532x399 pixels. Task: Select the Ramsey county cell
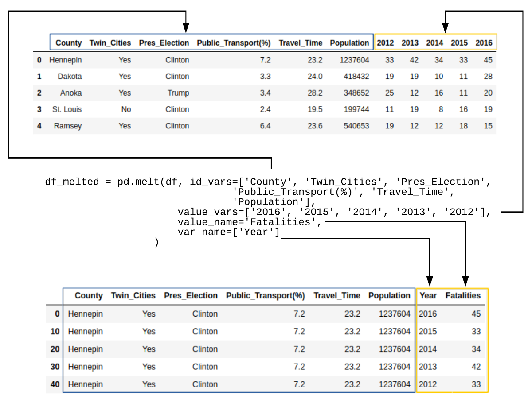click(x=68, y=126)
